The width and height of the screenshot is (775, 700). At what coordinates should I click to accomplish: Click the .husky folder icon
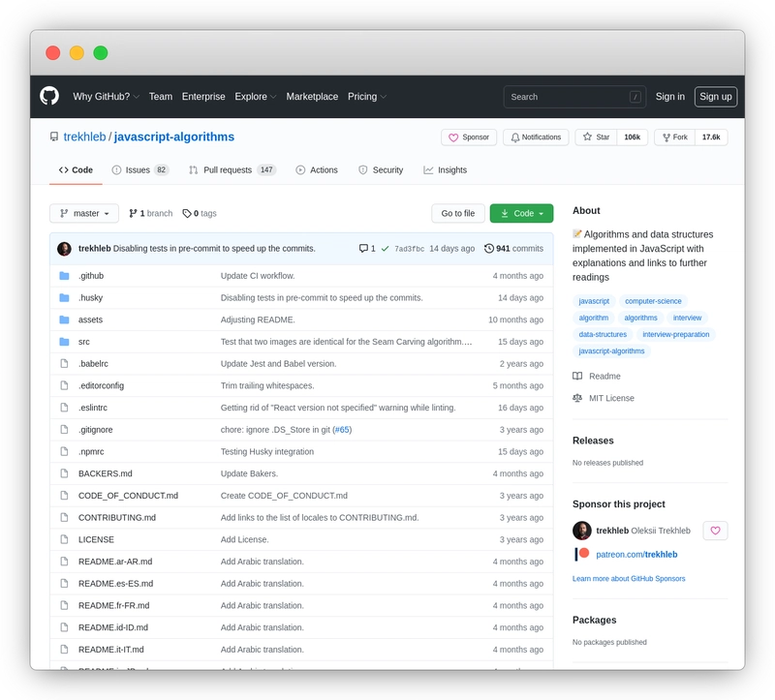tap(64, 297)
